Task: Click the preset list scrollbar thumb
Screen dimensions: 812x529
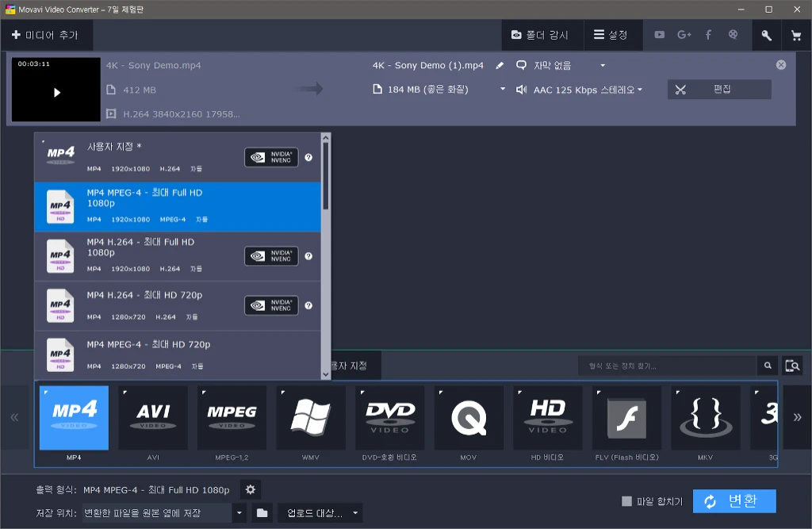Action: tap(326, 176)
